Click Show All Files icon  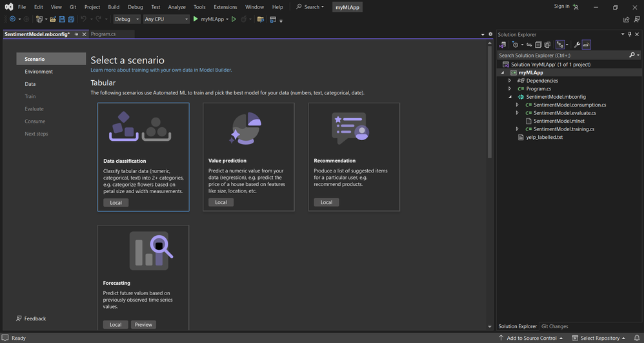[547, 45]
